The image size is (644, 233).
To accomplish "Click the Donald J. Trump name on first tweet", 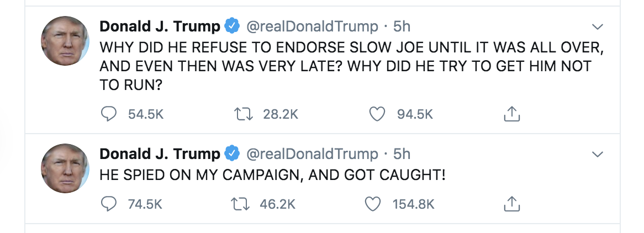I will pyautogui.click(x=160, y=27).
